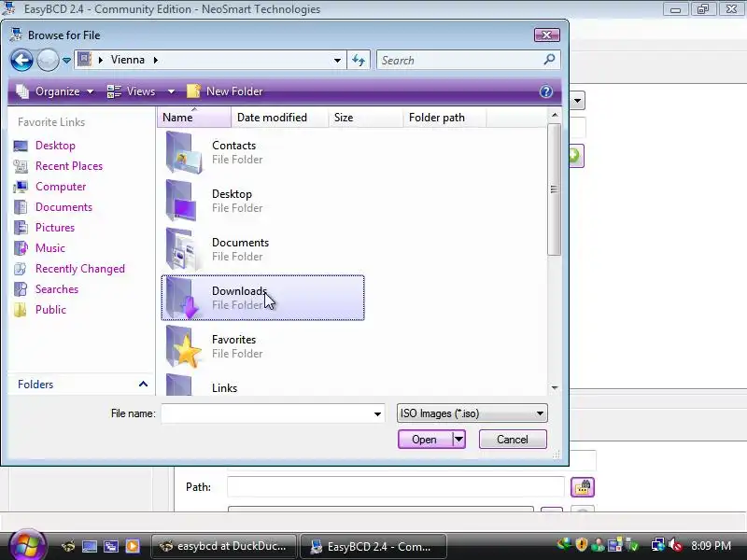
Task: Close the Browse for File dialog
Action: tap(547, 35)
